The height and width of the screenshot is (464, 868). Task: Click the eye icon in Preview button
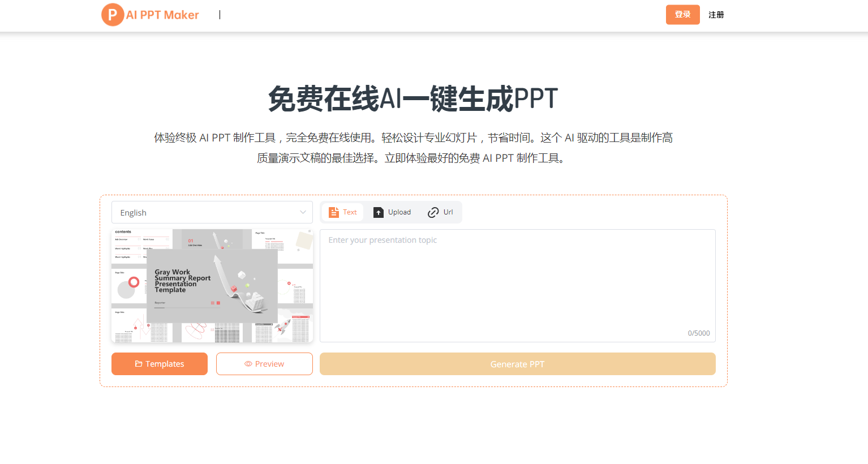coord(248,364)
